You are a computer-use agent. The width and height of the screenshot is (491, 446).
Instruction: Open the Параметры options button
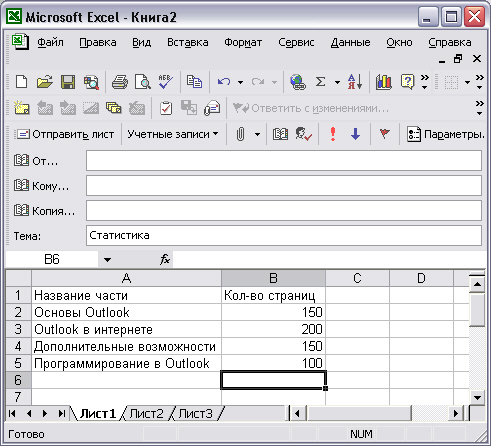coord(445,134)
